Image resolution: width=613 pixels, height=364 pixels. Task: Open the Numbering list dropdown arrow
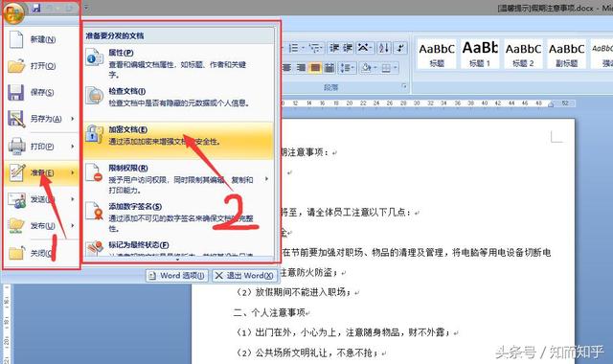tap(303, 48)
